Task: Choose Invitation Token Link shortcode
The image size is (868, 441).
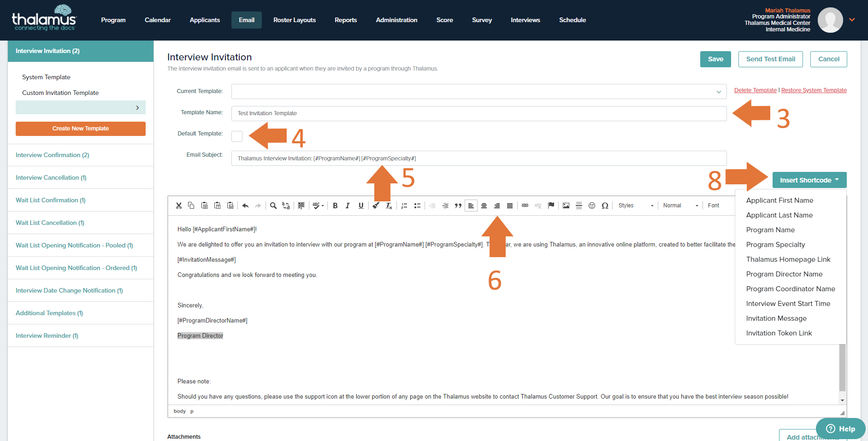Action: pyautogui.click(x=779, y=333)
